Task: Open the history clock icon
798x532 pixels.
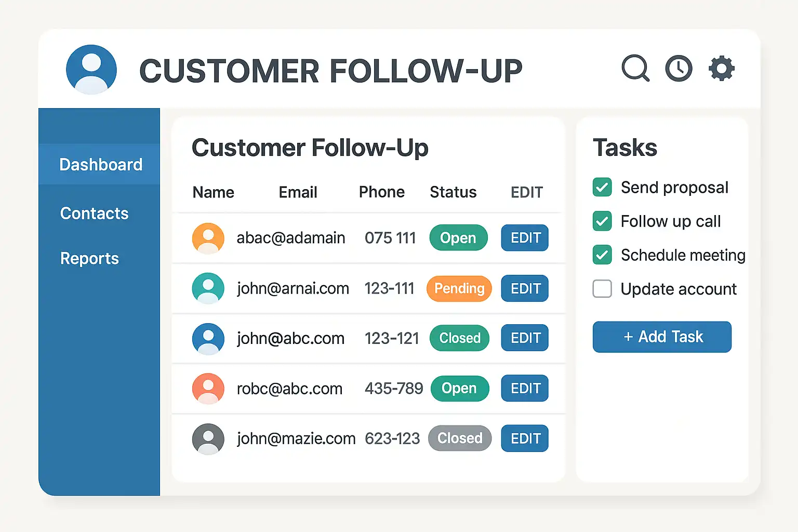Action: point(679,68)
